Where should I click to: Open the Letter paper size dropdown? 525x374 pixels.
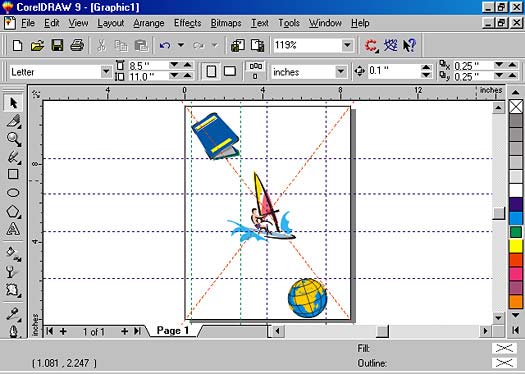106,71
